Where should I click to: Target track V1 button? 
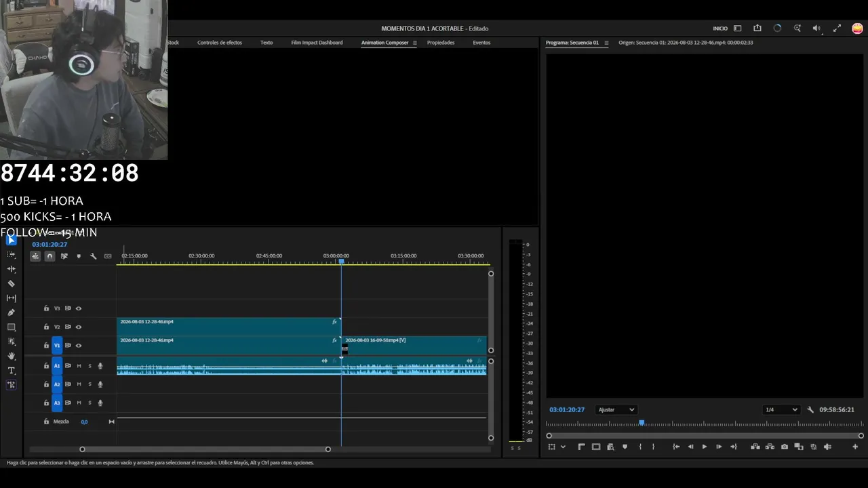(57, 346)
